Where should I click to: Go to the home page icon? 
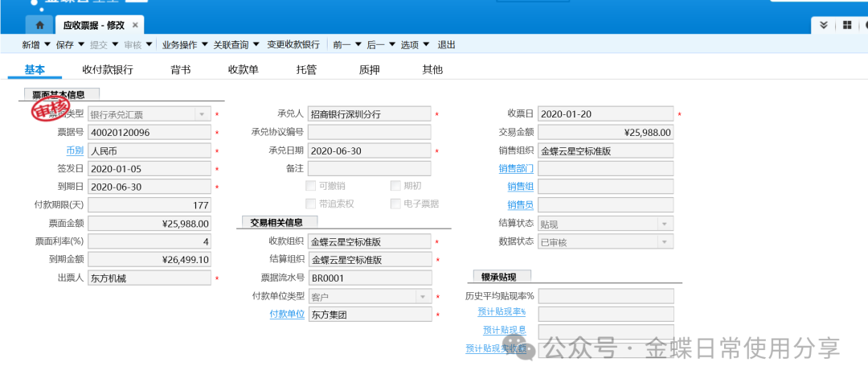(39, 26)
